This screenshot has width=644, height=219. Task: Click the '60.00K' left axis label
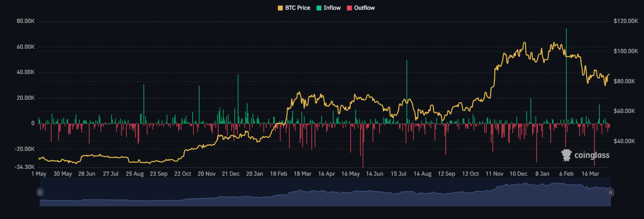25,47
